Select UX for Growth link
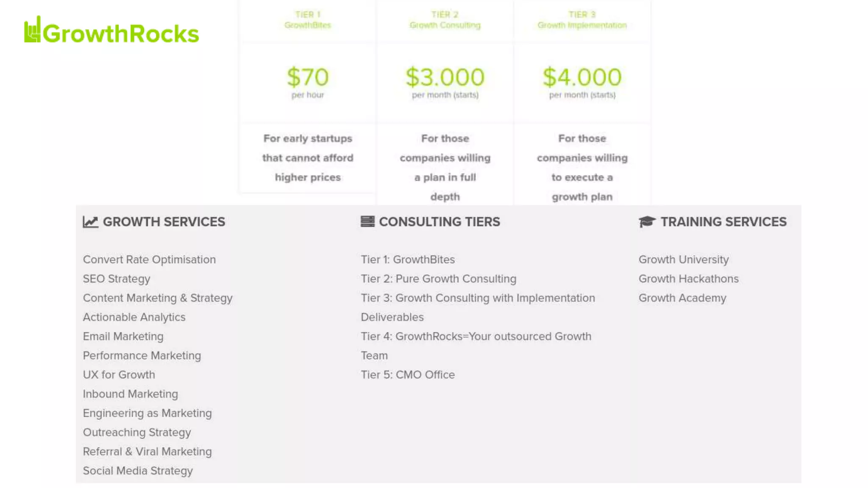Viewport: 868px width, 488px height. point(119,375)
